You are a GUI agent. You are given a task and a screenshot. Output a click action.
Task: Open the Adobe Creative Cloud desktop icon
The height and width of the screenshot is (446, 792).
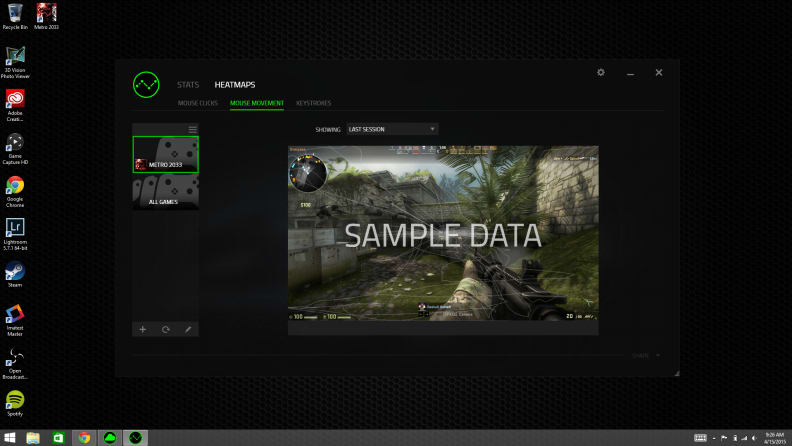(15, 105)
